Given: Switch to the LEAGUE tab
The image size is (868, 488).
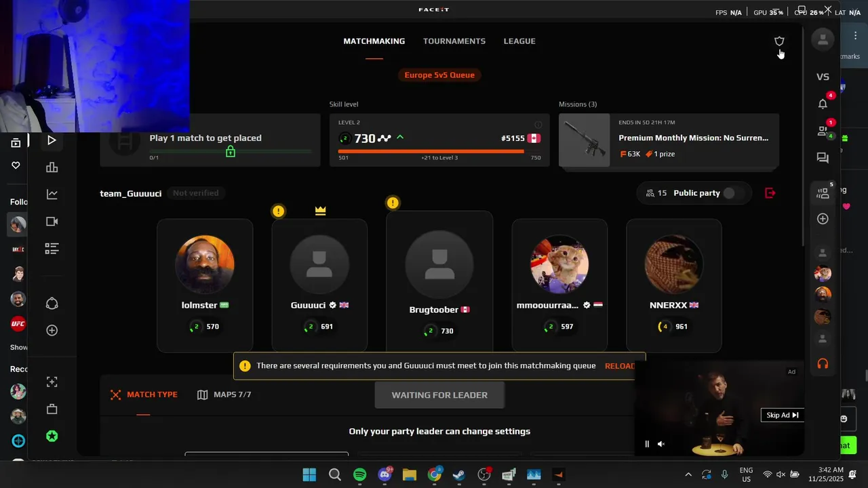Looking at the screenshot, I should click(x=519, y=41).
